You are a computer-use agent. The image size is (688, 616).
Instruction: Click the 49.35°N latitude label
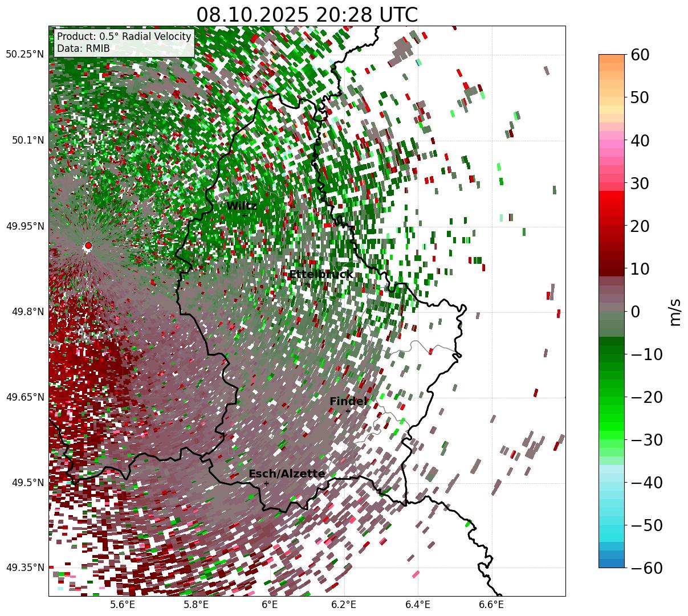point(25,568)
